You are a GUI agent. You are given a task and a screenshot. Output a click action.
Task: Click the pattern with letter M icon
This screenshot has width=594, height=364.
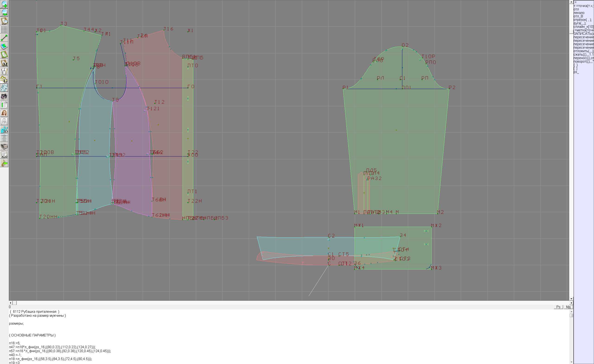pos(4,63)
